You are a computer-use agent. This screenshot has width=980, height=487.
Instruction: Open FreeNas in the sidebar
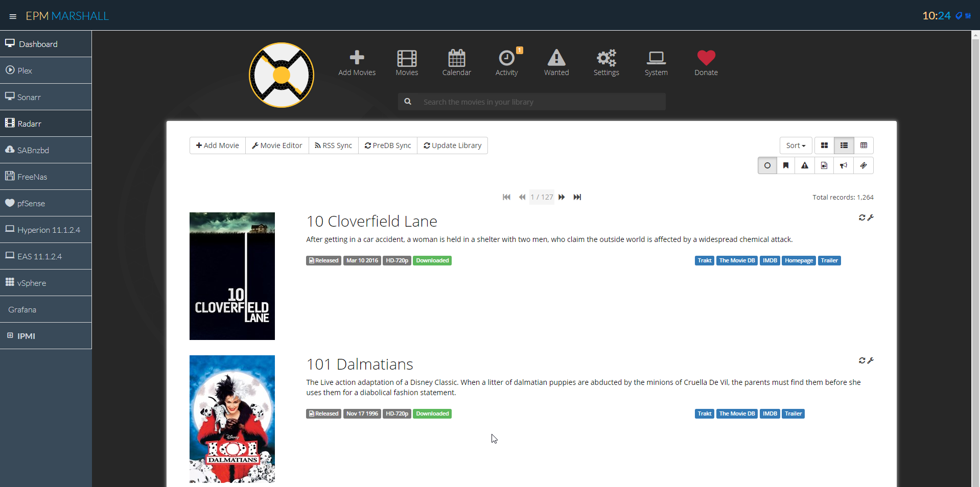click(x=46, y=177)
